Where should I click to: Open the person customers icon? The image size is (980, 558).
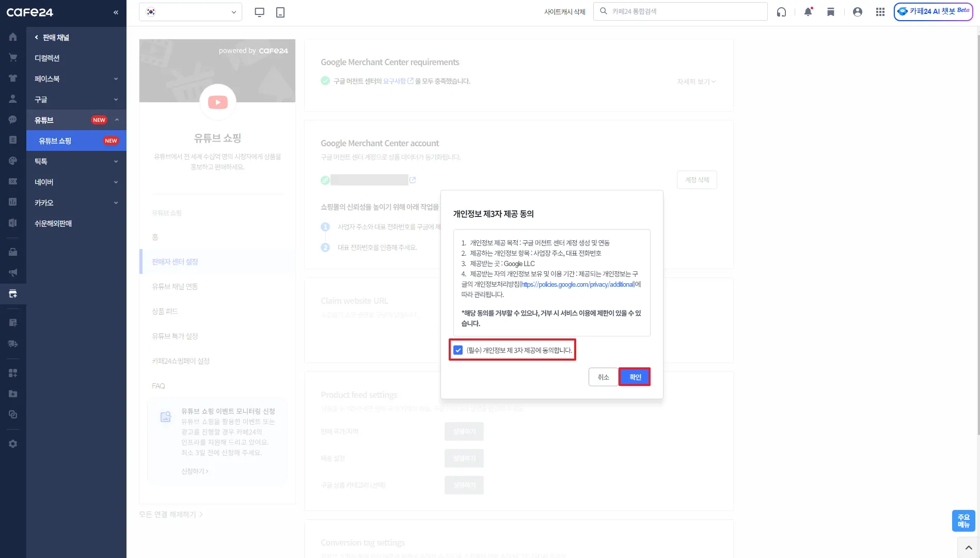coord(13,99)
